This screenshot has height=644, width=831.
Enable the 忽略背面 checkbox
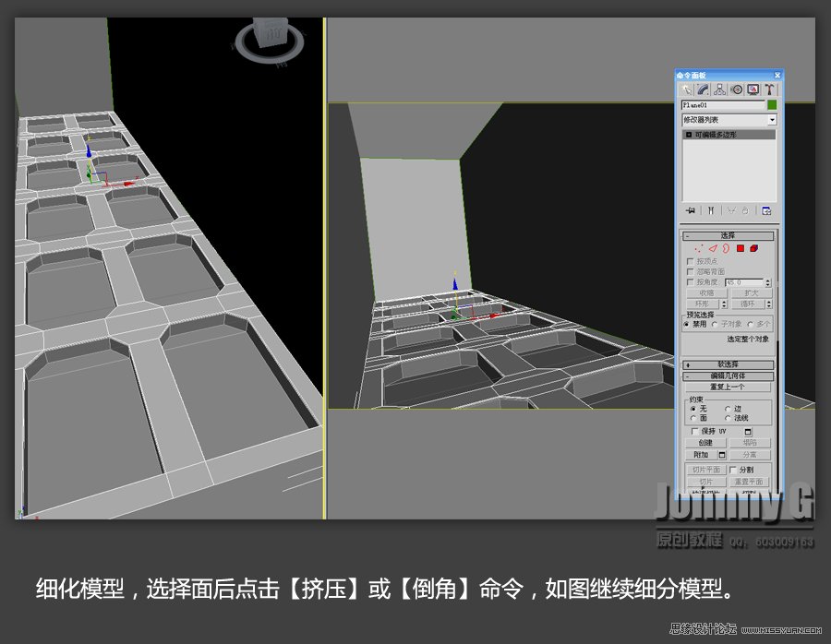(688, 271)
